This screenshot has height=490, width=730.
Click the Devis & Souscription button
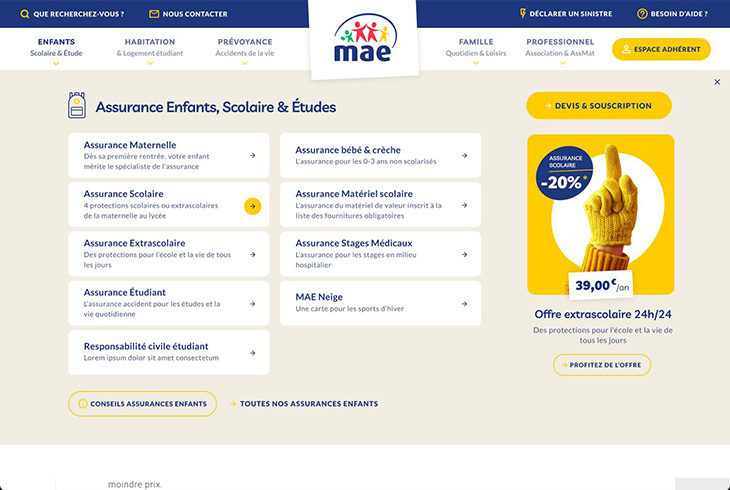click(x=599, y=106)
